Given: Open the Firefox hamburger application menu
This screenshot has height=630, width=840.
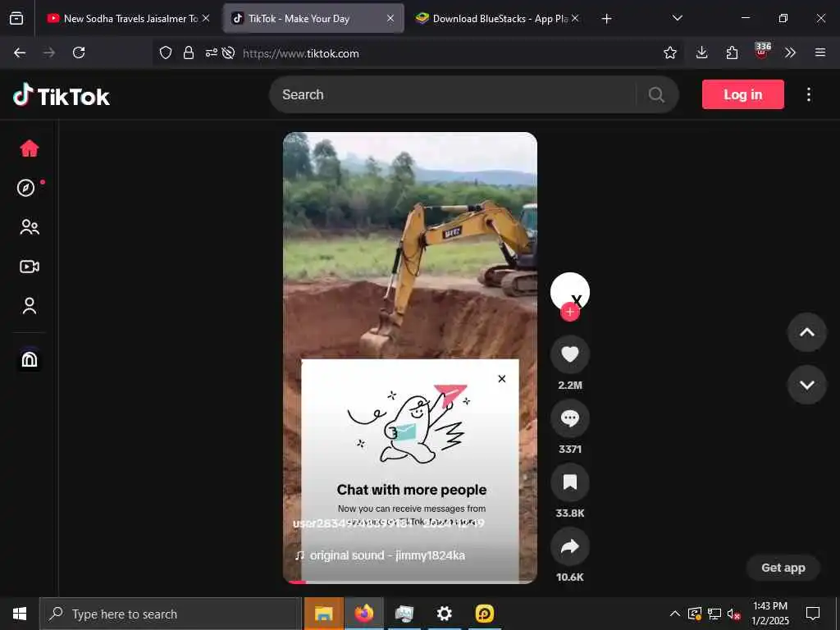Looking at the screenshot, I should point(820,52).
